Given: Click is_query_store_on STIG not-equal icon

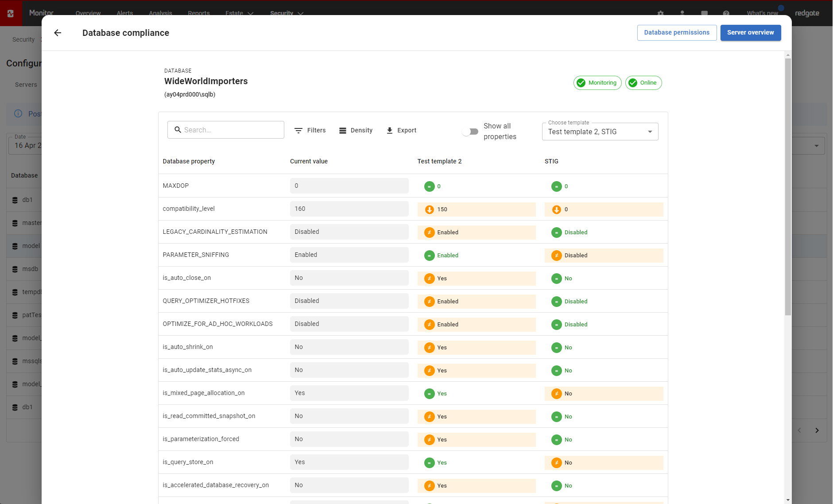Looking at the screenshot, I should point(557,463).
